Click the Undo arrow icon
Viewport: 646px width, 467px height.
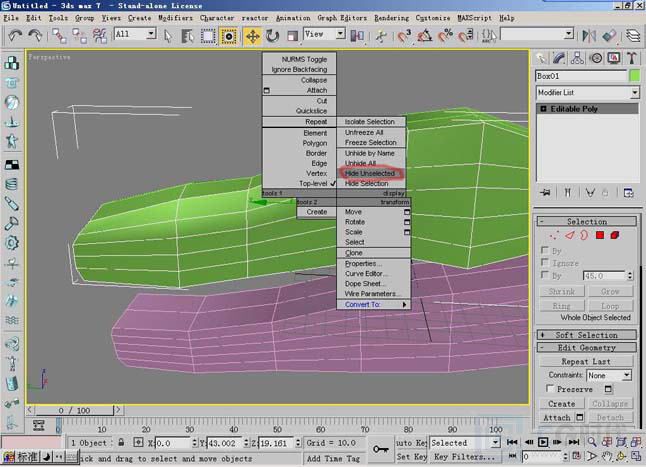tap(15, 36)
